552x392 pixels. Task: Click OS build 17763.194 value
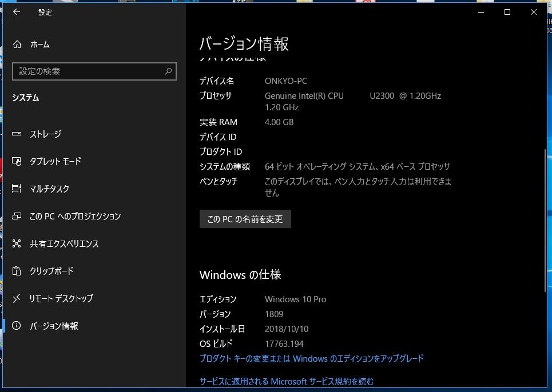click(284, 344)
